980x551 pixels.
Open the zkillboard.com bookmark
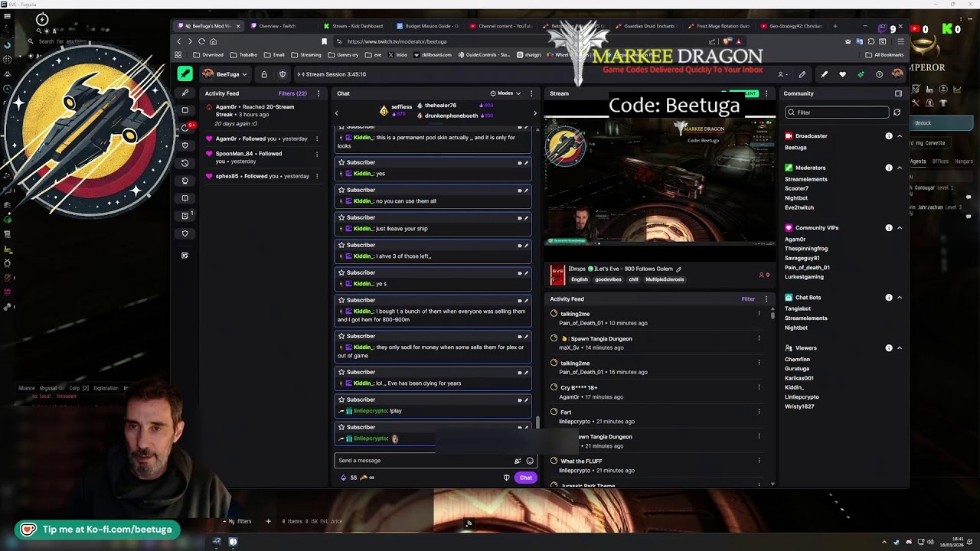(x=433, y=55)
